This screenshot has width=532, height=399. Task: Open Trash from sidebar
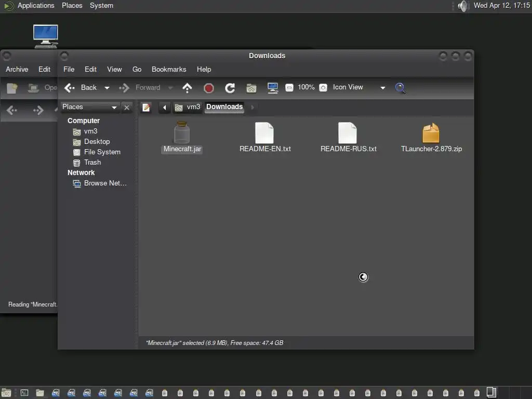pos(87,163)
